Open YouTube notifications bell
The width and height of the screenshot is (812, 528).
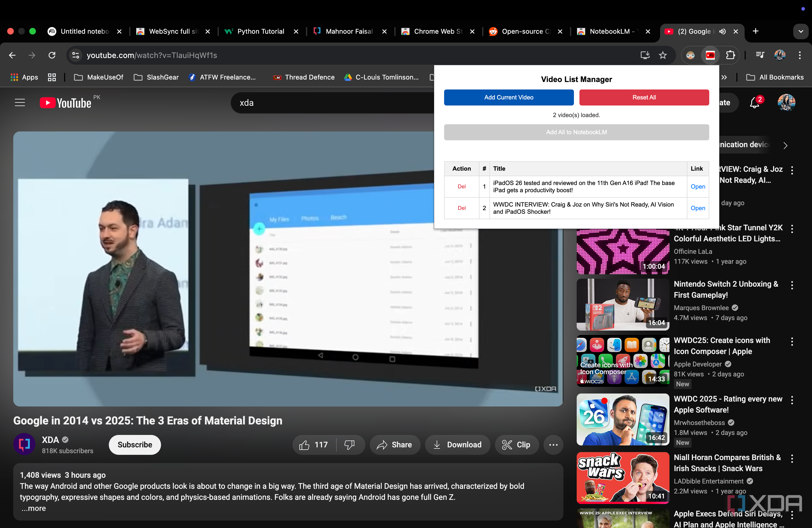pyautogui.click(x=755, y=103)
